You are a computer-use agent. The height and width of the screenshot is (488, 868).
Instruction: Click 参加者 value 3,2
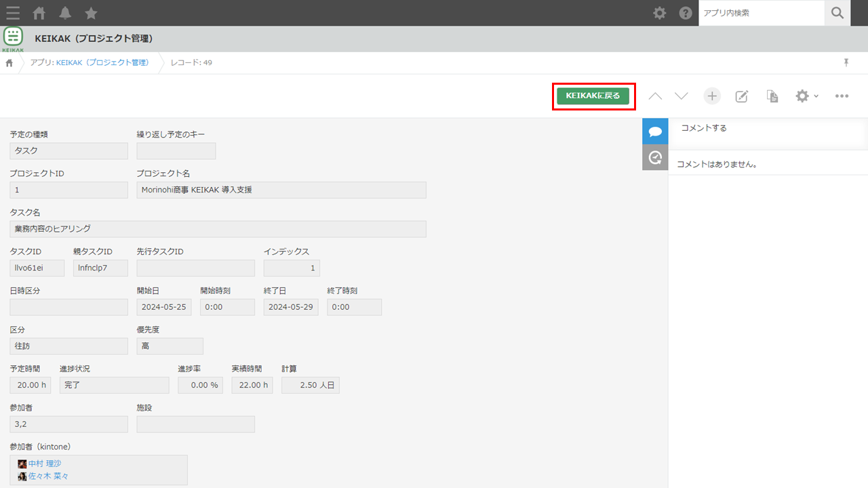click(x=68, y=424)
